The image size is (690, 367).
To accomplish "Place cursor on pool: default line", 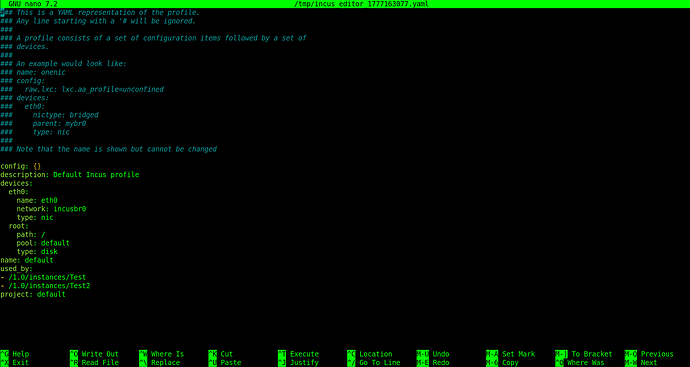I will pyautogui.click(x=43, y=243).
